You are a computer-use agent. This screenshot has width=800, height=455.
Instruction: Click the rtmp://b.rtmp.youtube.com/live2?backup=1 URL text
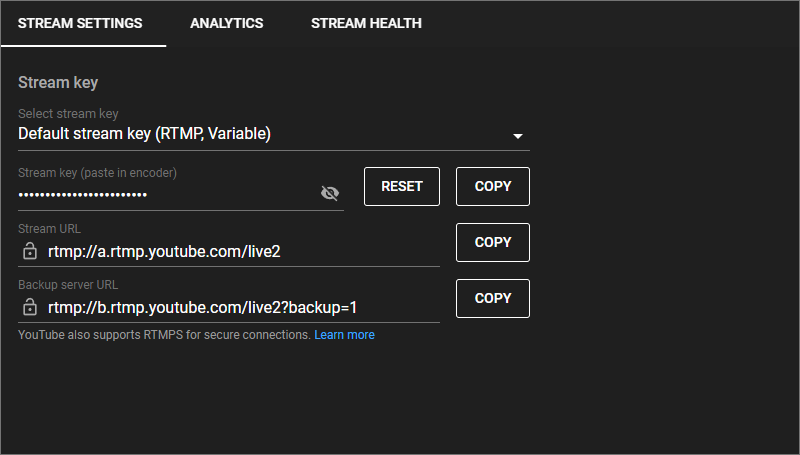tap(203, 308)
